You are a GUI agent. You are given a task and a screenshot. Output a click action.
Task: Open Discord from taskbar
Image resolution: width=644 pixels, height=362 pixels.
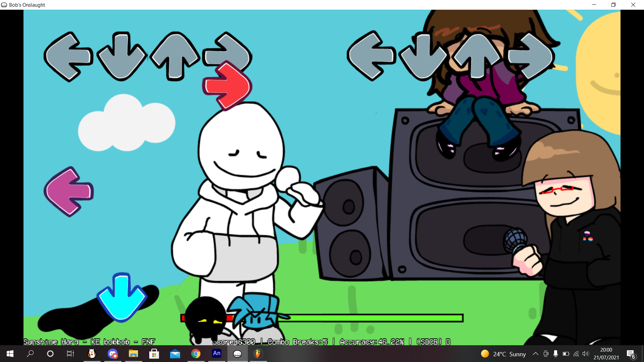pyautogui.click(x=113, y=353)
